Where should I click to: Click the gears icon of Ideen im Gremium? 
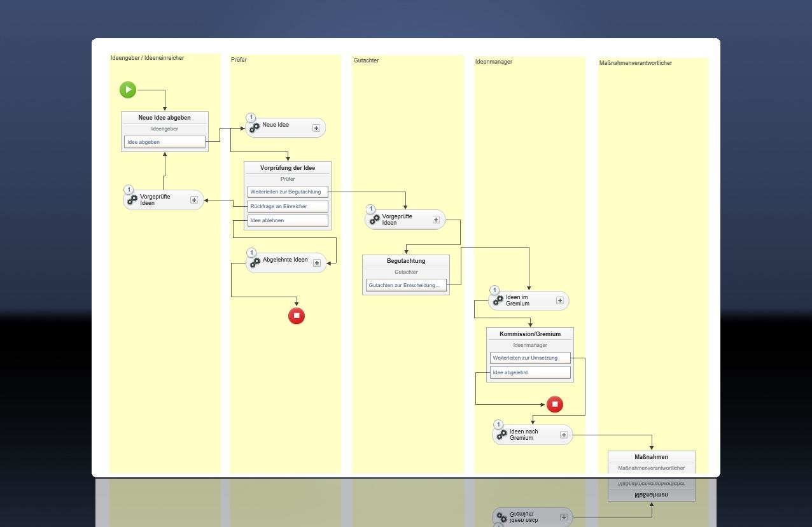(x=498, y=300)
